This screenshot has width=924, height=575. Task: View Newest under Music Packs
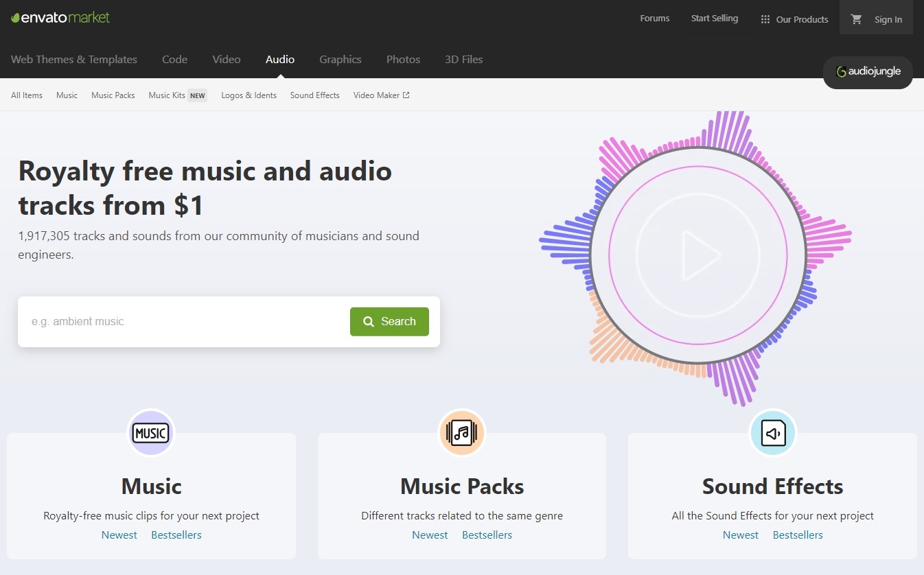[430, 535]
